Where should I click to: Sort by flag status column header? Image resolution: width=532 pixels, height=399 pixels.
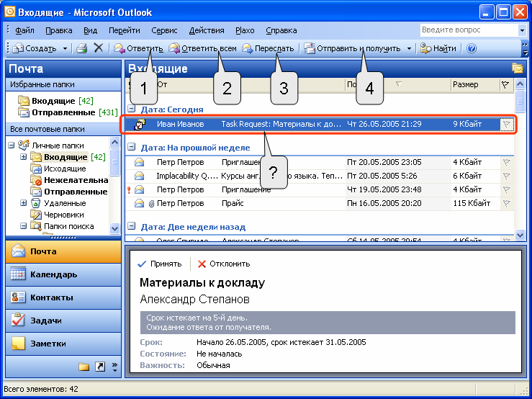click(505, 84)
